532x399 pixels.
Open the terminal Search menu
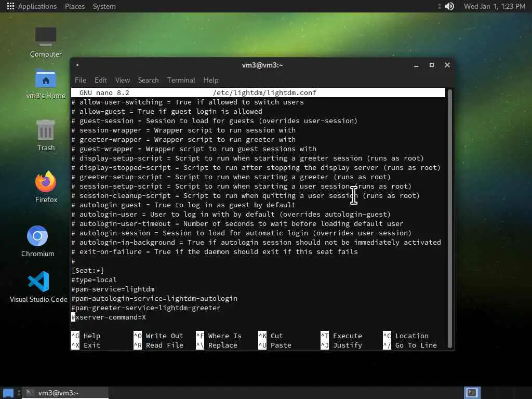[x=148, y=80]
